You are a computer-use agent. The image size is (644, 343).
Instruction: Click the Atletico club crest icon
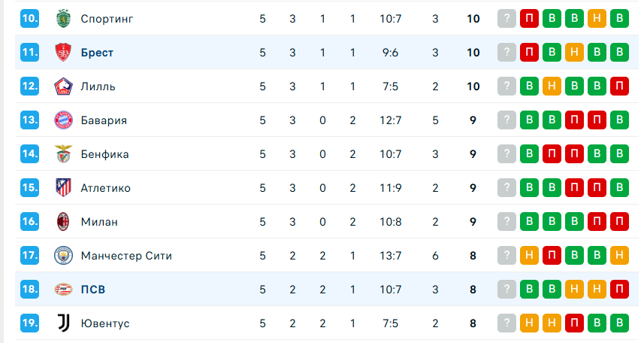62,188
